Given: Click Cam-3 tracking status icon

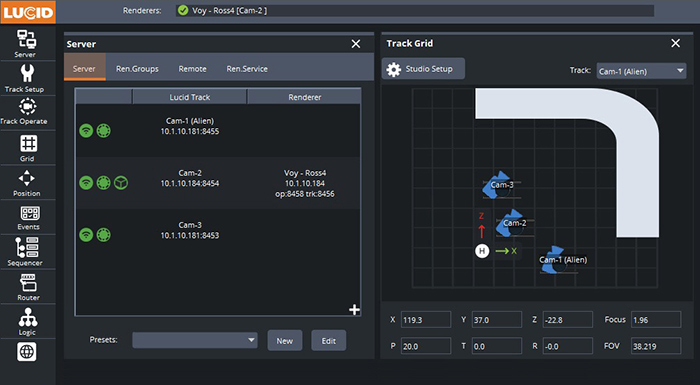Looking at the screenshot, I should point(104,234).
